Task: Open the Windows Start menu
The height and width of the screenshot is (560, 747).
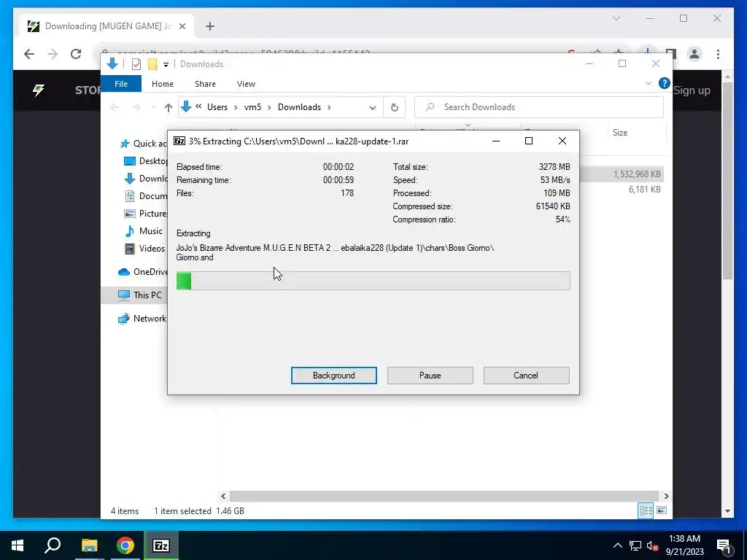Action: click(x=18, y=545)
